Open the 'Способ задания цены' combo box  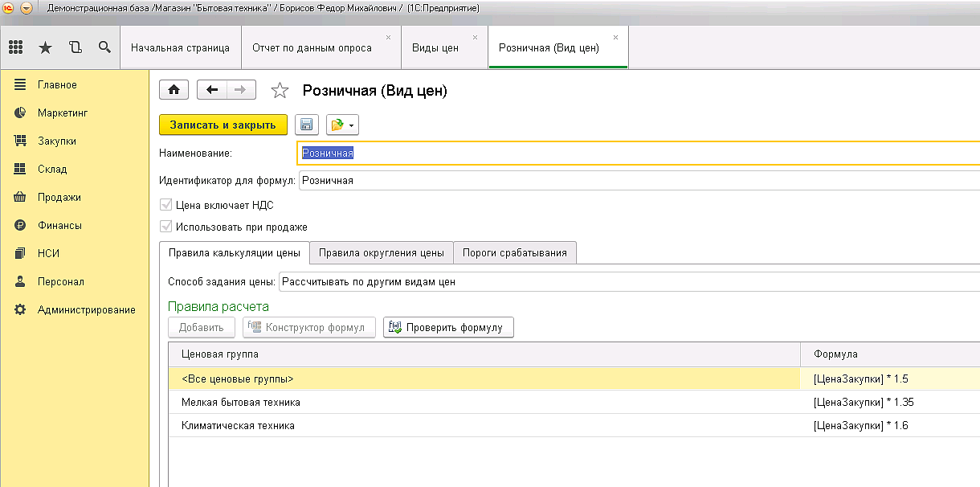pos(627,282)
